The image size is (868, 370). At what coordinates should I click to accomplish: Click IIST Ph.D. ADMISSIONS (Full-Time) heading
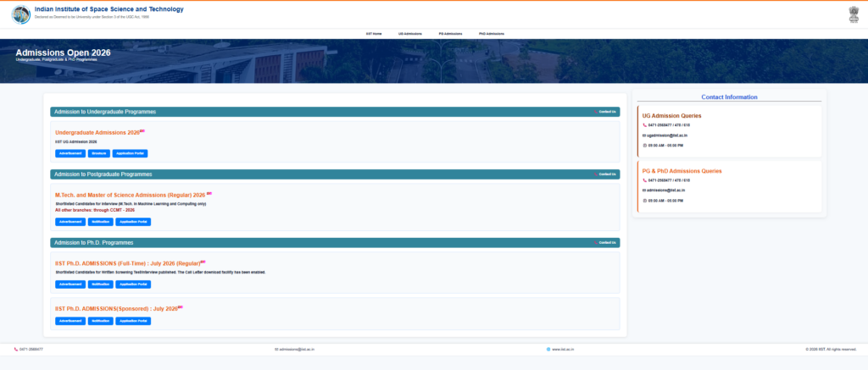coord(127,263)
